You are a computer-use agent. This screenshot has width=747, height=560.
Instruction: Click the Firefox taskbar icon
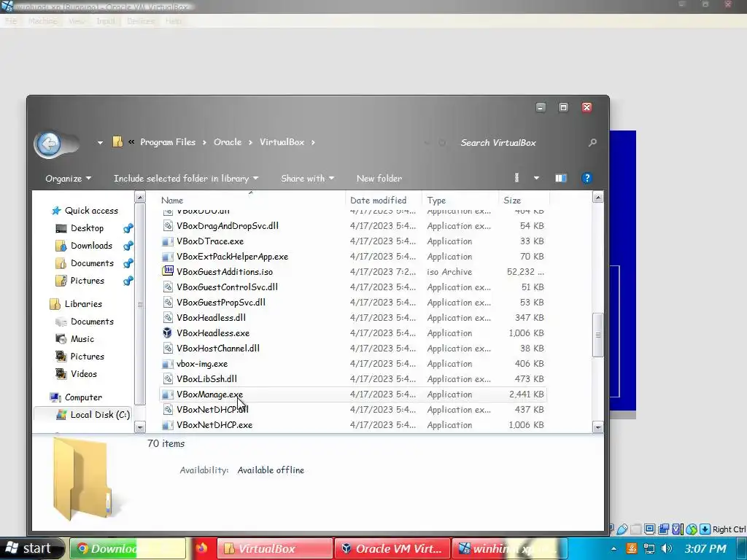(x=201, y=548)
